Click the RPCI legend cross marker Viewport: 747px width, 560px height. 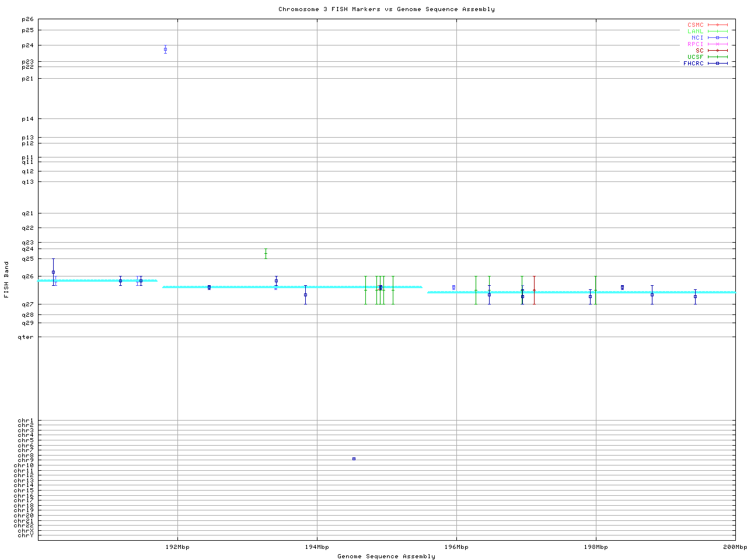point(717,44)
